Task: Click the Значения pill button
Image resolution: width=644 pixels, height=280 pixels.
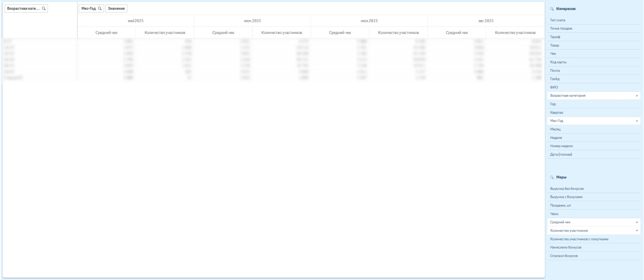Action: point(116,8)
